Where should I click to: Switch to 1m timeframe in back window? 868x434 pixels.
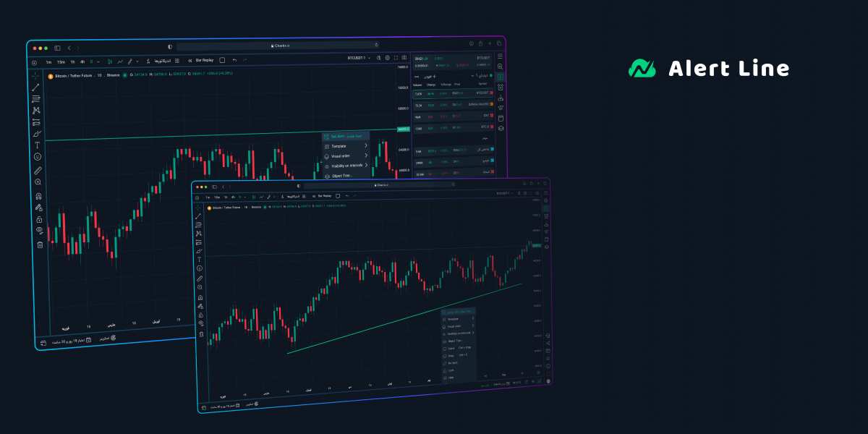(48, 62)
